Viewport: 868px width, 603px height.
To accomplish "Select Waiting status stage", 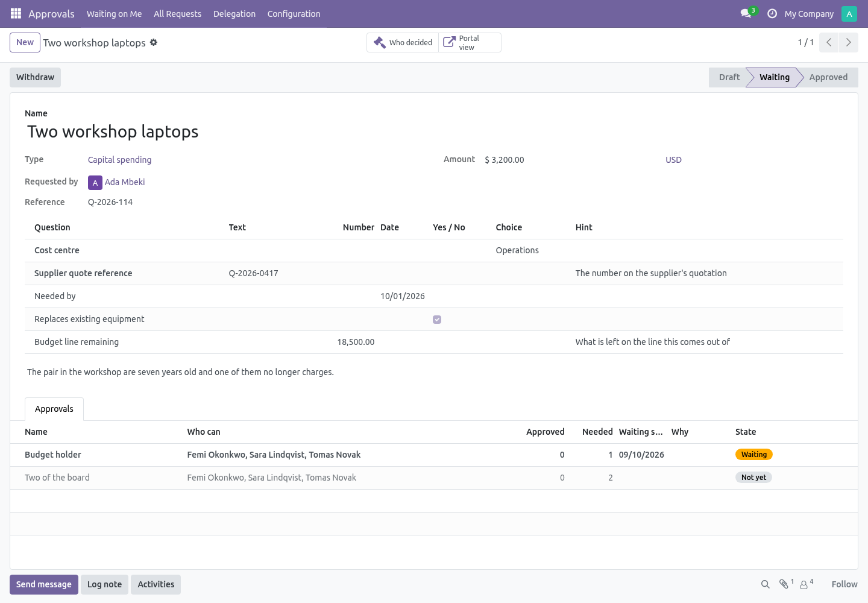I will (775, 77).
